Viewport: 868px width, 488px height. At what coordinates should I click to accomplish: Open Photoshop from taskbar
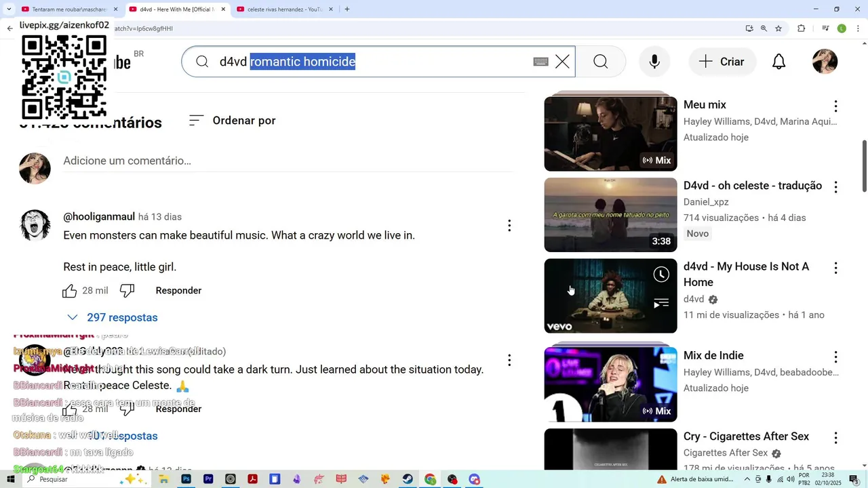(x=186, y=479)
